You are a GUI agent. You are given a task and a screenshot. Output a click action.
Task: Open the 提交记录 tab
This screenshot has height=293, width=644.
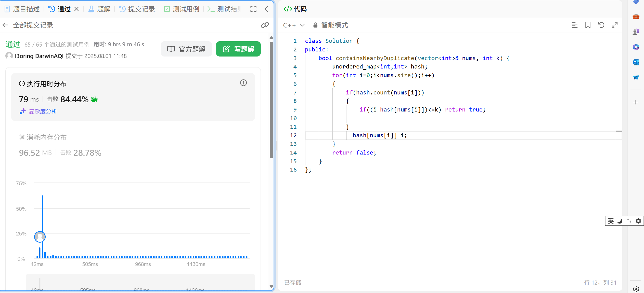click(x=137, y=9)
